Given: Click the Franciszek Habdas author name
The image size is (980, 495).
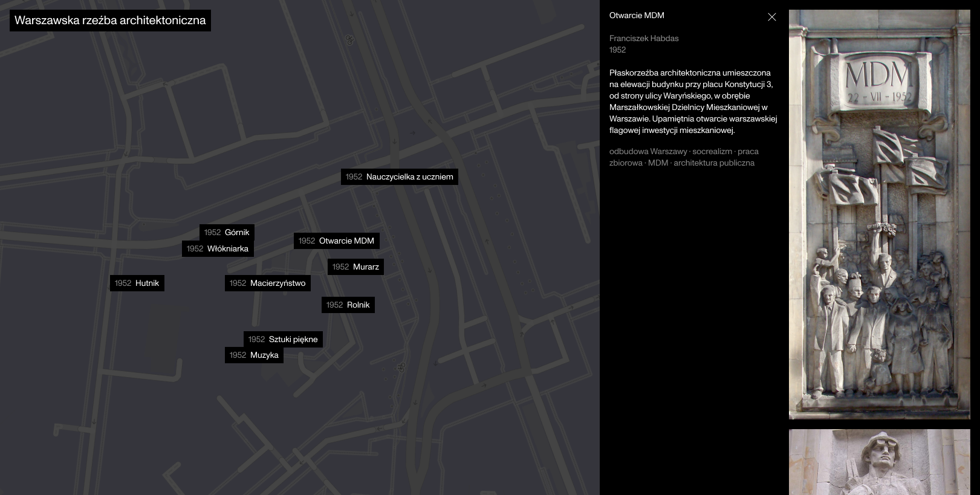Looking at the screenshot, I should pos(644,38).
